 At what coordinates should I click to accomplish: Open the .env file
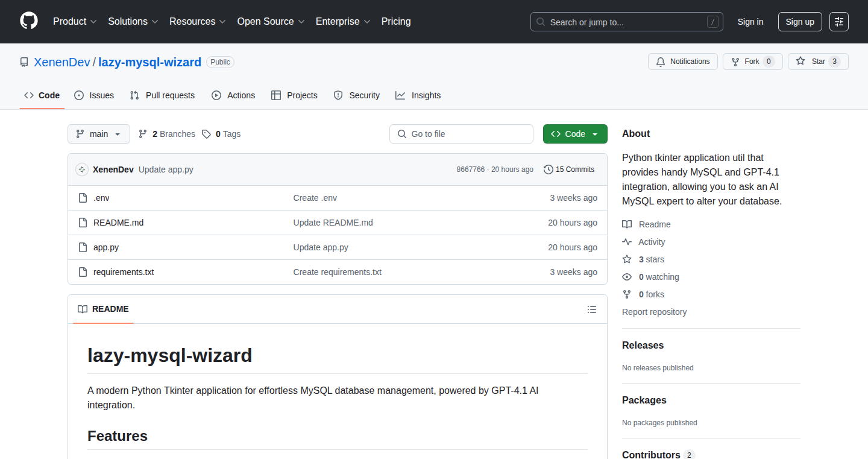point(101,198)
